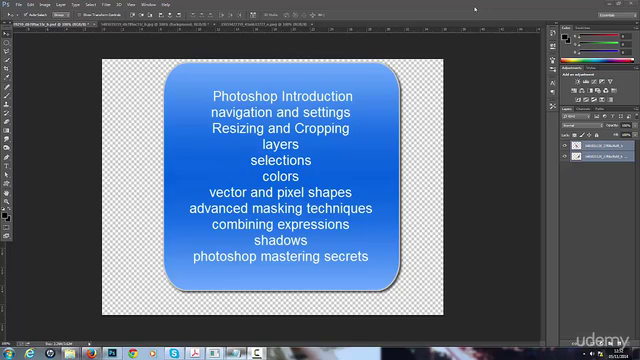The width and height of the screenshot is (640, 360).
Task: Toggle lock all for layer
Action: click(x=597, y=135)
